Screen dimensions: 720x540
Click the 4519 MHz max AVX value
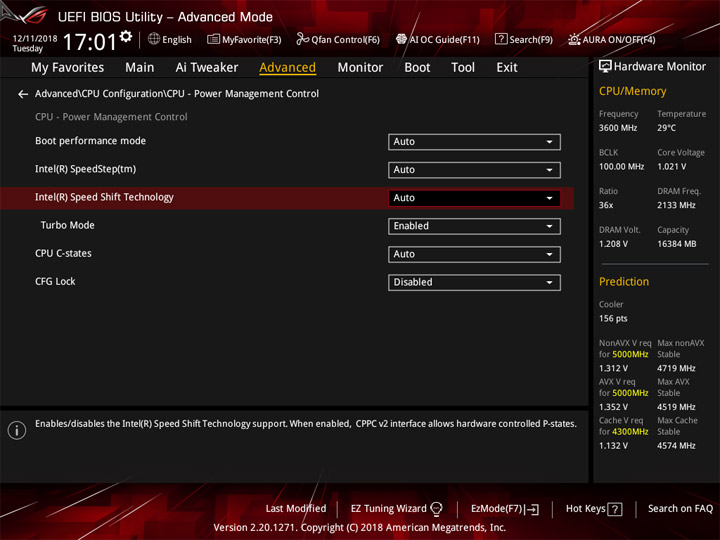click(x=676, y=407)
